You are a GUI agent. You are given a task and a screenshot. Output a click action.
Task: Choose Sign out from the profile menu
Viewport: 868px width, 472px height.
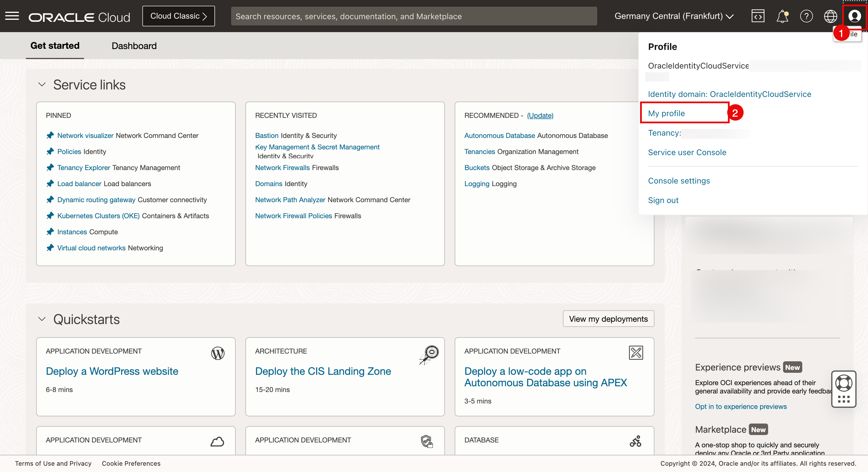click(x=663, y=200)
